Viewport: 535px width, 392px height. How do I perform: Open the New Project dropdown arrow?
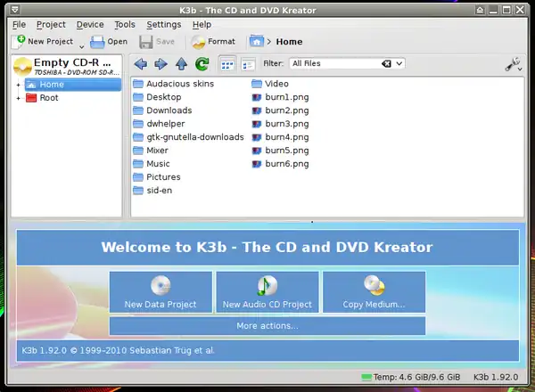coord(81,45)
